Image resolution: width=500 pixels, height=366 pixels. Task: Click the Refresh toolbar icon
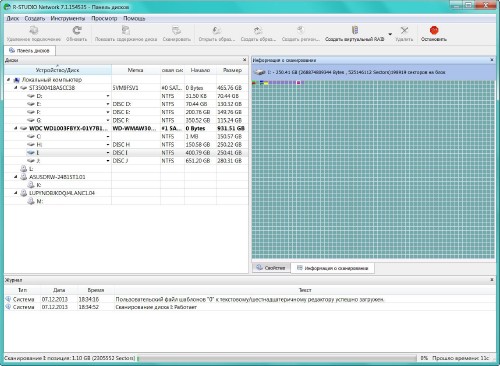77,31
